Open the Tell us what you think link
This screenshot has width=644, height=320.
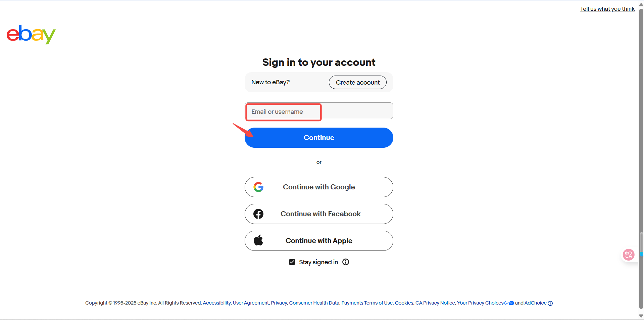[x=607, y=9]
